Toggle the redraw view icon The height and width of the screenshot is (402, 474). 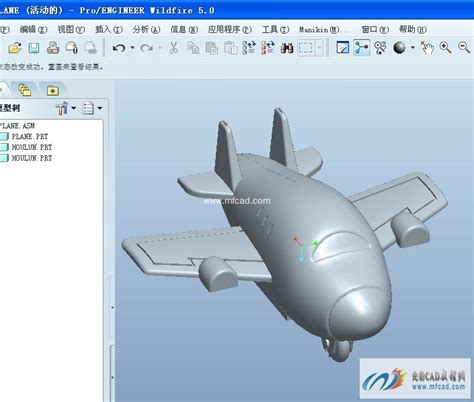(x=343, y=48)
